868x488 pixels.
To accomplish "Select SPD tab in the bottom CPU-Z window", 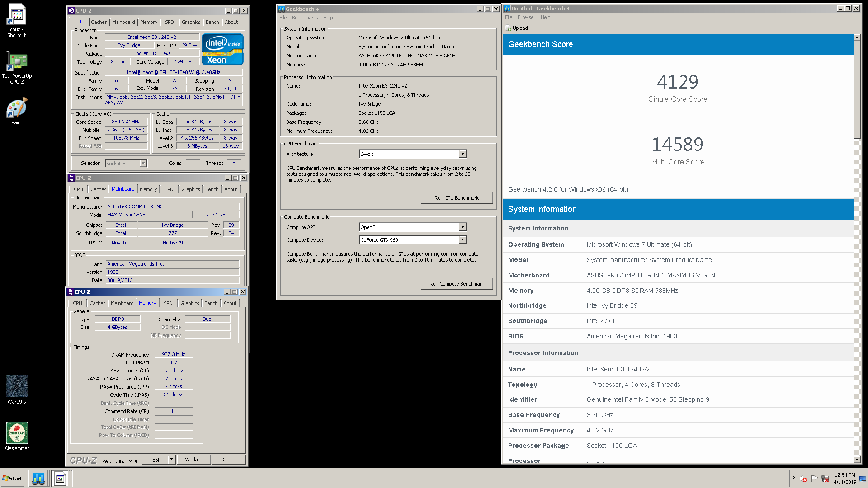I will click(168, 303).
